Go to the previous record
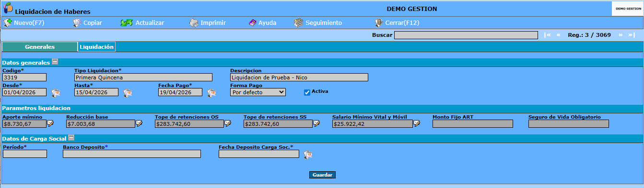 coord(558,35)
